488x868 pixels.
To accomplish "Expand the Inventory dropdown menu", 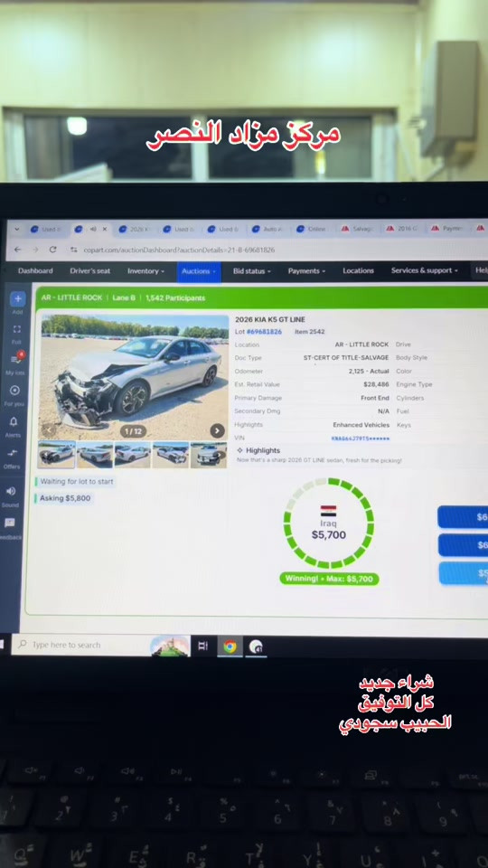I will [x=146, y=270].
